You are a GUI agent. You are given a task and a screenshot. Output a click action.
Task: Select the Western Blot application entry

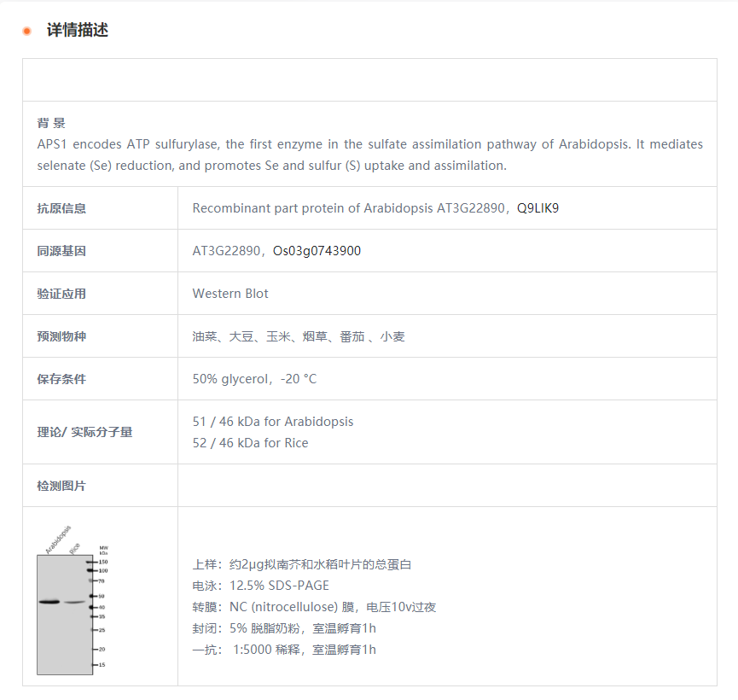coord(230,293)
